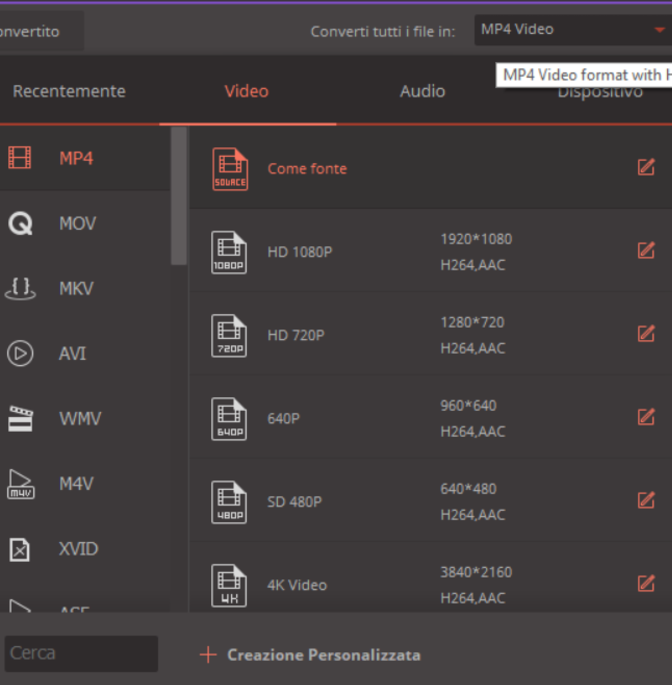Click the red dropdown arrow of format selector

(659, 30)
